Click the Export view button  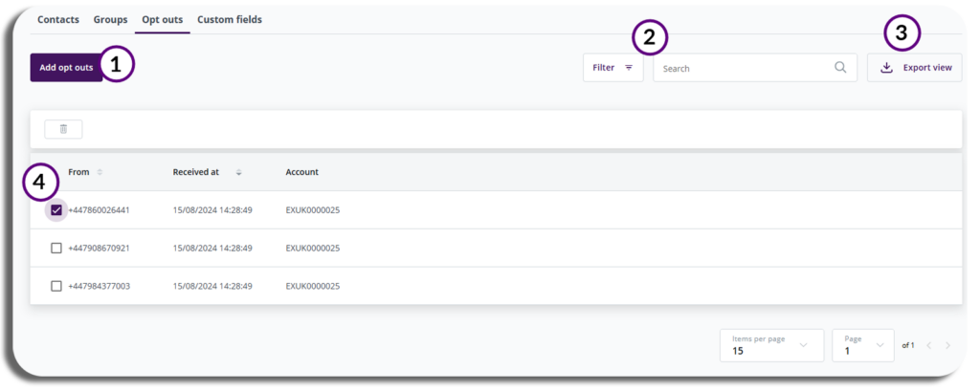pyautogui.click(x=914, y=68)
